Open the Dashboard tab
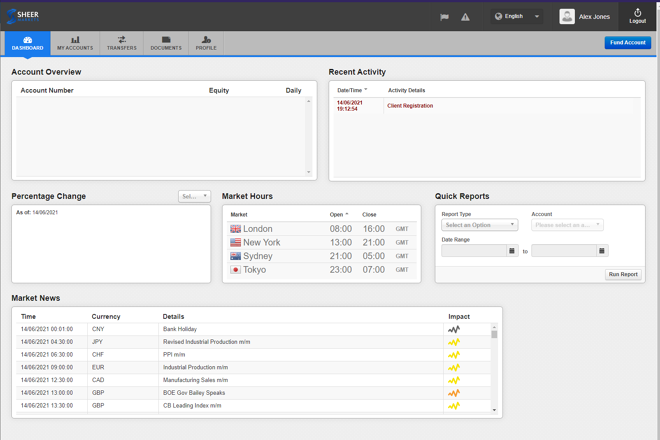The image size is (660, 440). [27, 43]
